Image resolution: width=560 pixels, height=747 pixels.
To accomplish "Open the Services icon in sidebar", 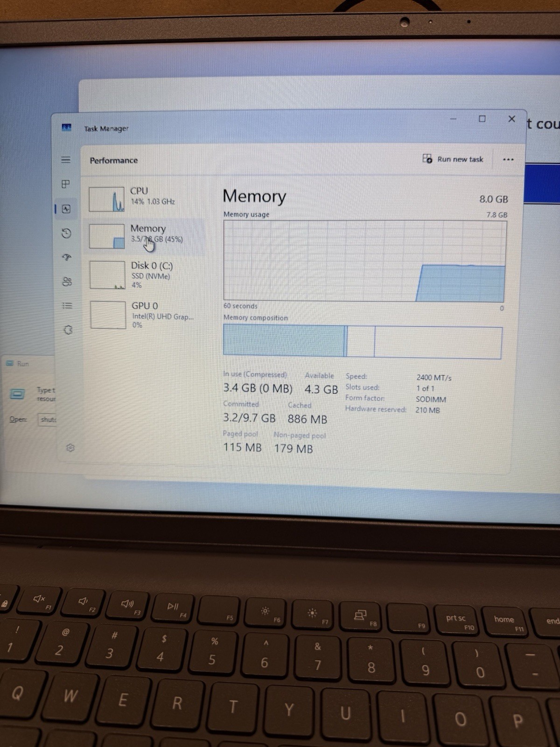I will (x=68, y=330).
